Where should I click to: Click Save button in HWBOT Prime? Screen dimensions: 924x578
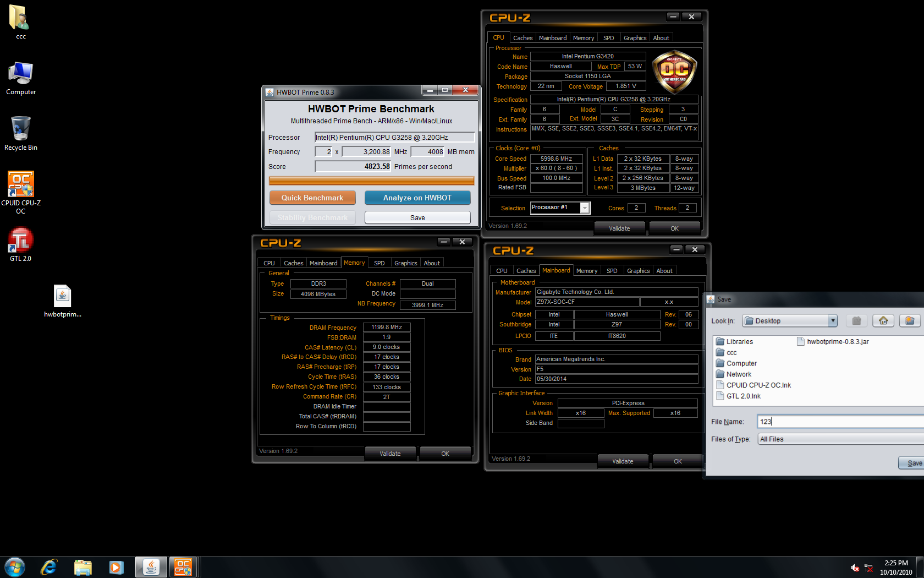[417, 217]
